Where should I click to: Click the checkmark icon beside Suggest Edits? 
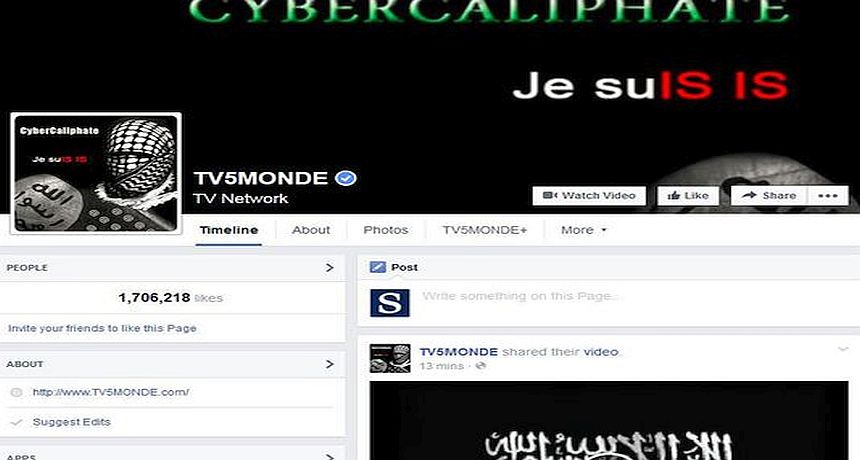click(16, 422)
